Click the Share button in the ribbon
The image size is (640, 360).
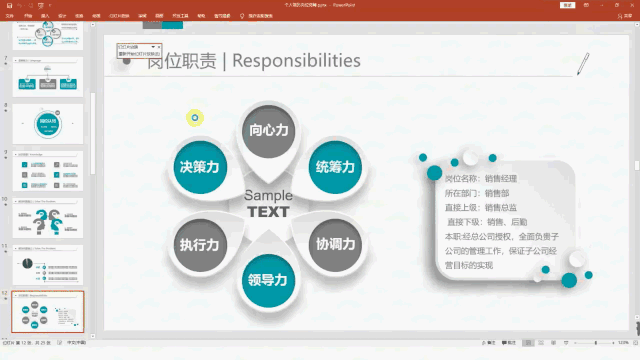point(625,16)
